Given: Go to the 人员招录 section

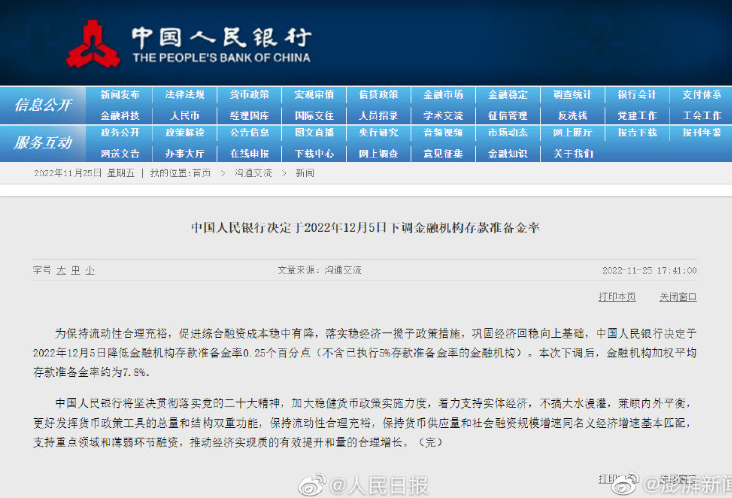Looking at the screenshot, I should click(379, 115).
